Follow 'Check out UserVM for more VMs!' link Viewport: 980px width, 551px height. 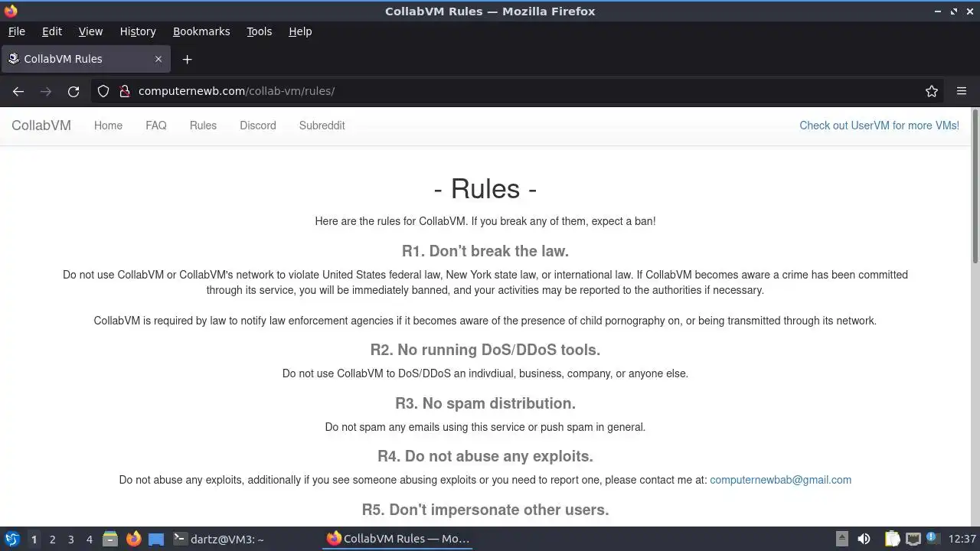[x=879, y=126]
